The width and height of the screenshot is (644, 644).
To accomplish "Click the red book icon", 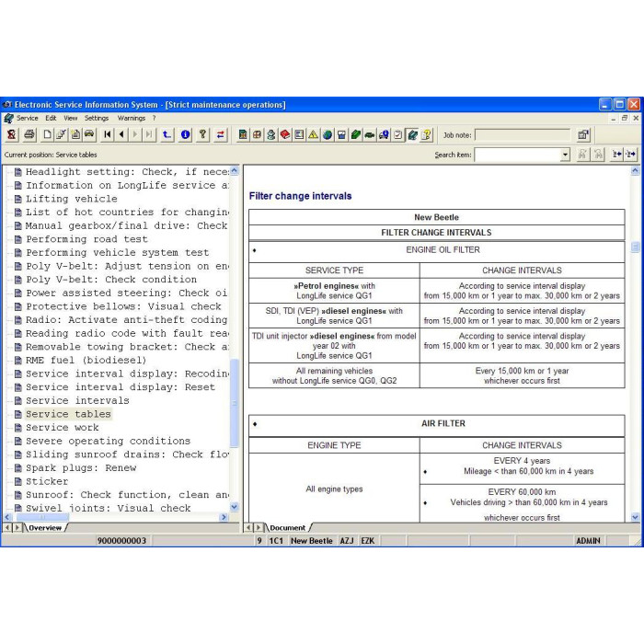I will pyautogui.click(x=285, y=134).
